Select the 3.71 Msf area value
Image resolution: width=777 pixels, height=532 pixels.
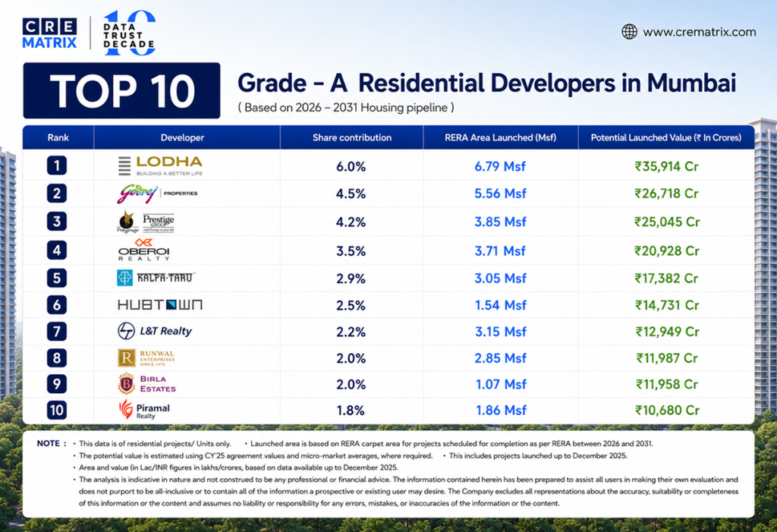click(x=500, y=251)
